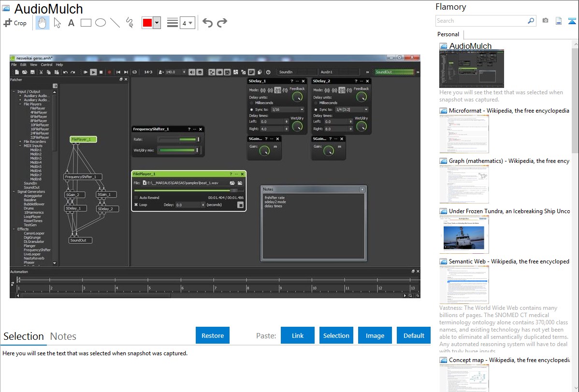
Task: Click the red color swatch
Action: point(147,23)
